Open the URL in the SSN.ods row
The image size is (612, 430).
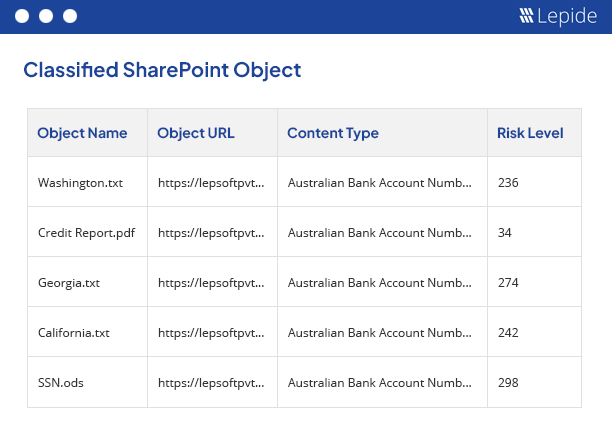[211, 382]
